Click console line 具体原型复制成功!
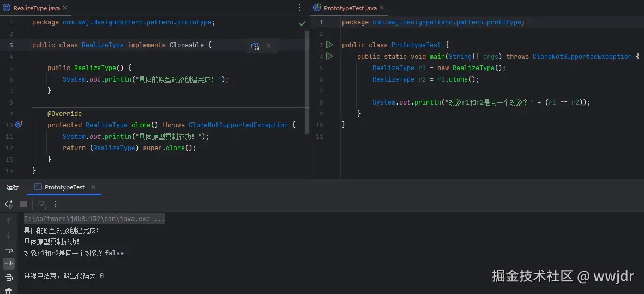The width and height of the screenshot is (644, 294). [52, 242]
